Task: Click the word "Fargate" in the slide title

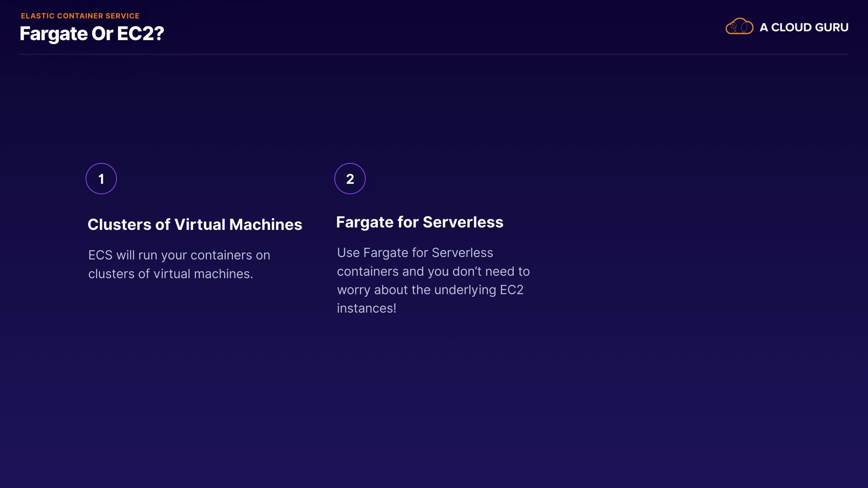Action: tap(53, 33)
